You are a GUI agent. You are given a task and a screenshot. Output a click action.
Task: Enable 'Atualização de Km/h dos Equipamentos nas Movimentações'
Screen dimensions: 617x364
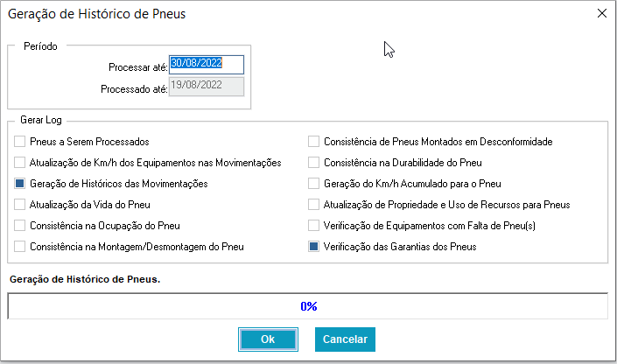20,163
